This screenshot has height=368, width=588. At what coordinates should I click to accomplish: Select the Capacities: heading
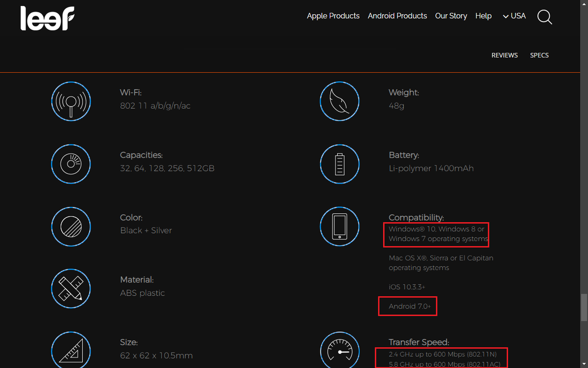(x=141, y=155)
